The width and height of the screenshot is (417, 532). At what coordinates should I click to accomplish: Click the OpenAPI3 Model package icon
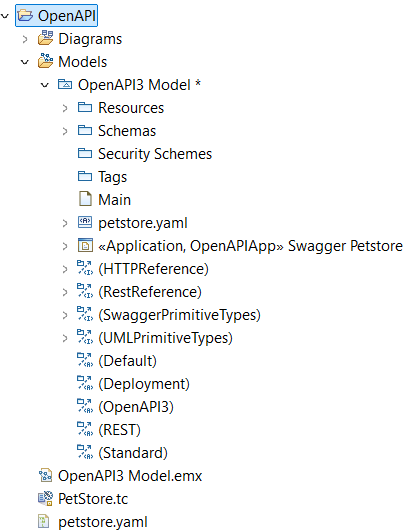point(65,84)
